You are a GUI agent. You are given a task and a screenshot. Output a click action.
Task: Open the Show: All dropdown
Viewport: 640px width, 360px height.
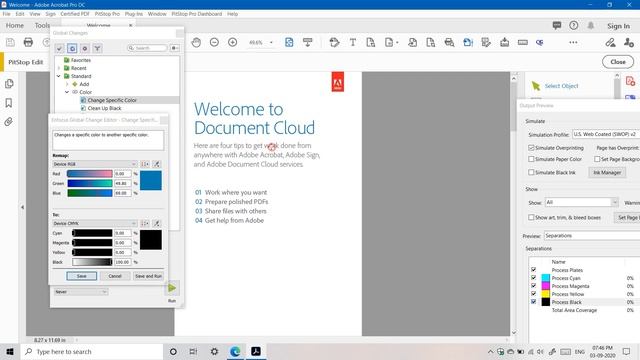tap(582, 202)
